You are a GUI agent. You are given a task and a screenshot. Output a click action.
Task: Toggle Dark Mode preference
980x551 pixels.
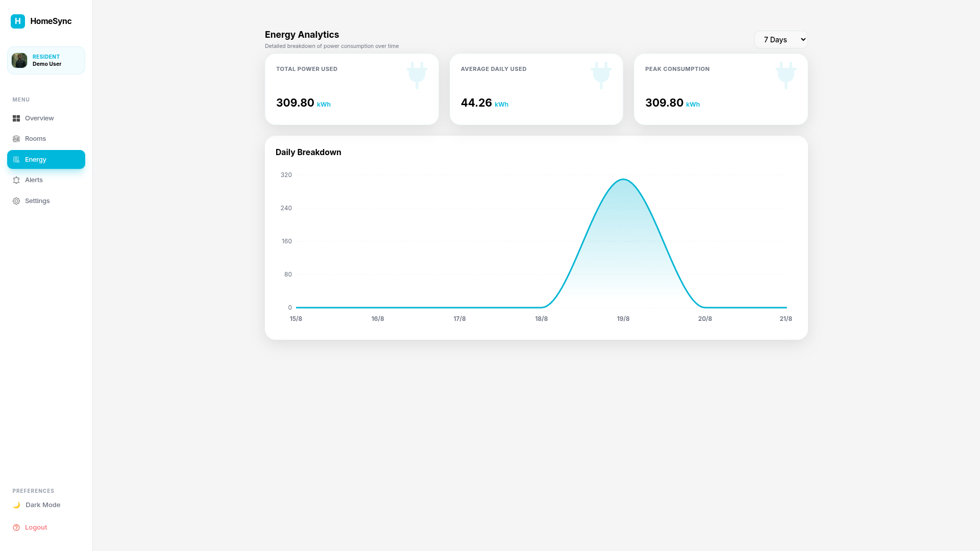[46, 505]
